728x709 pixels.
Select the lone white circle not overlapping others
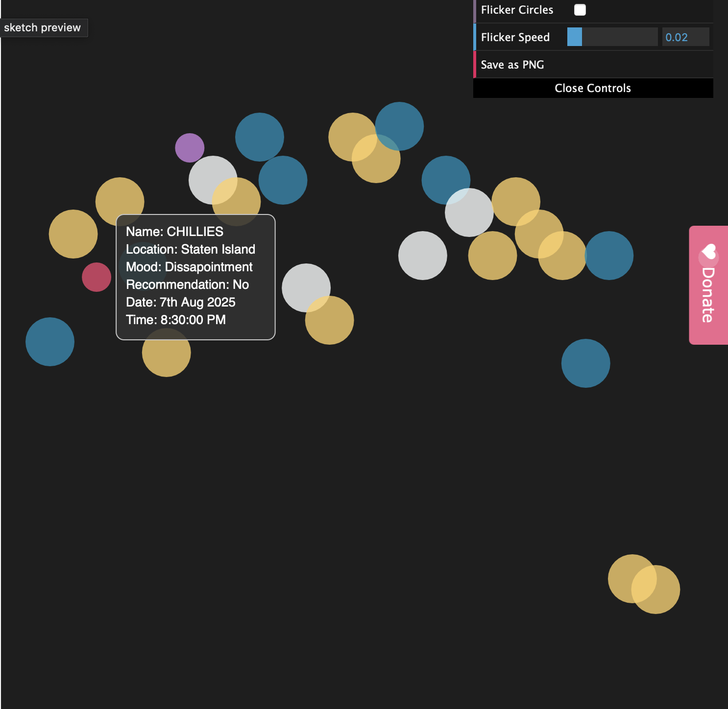pos(422,256)
